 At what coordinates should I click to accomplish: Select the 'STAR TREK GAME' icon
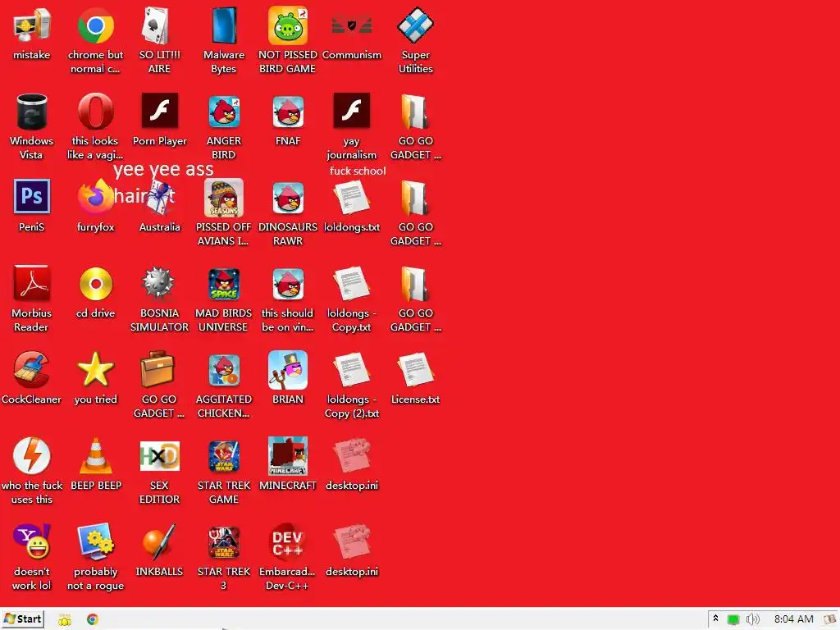click(223, 456)
